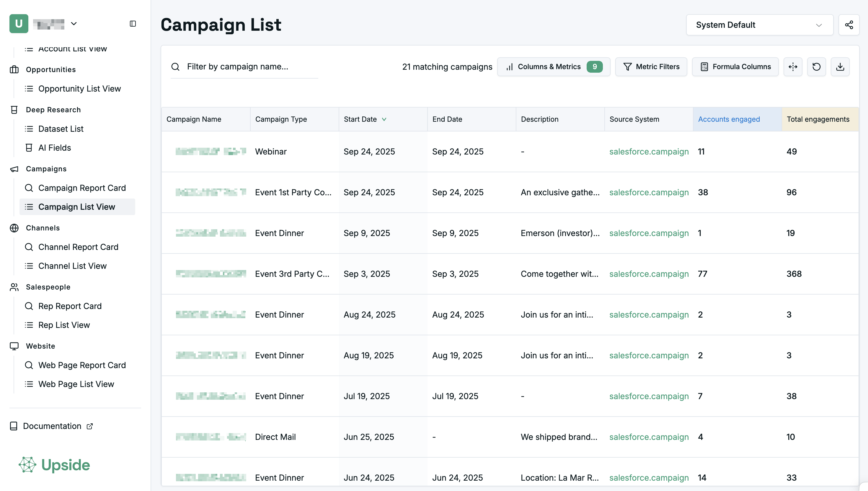This screenshot has height=491, width=868.
Task: Click the reset refresh icon
Action: [x=816, y=67]
